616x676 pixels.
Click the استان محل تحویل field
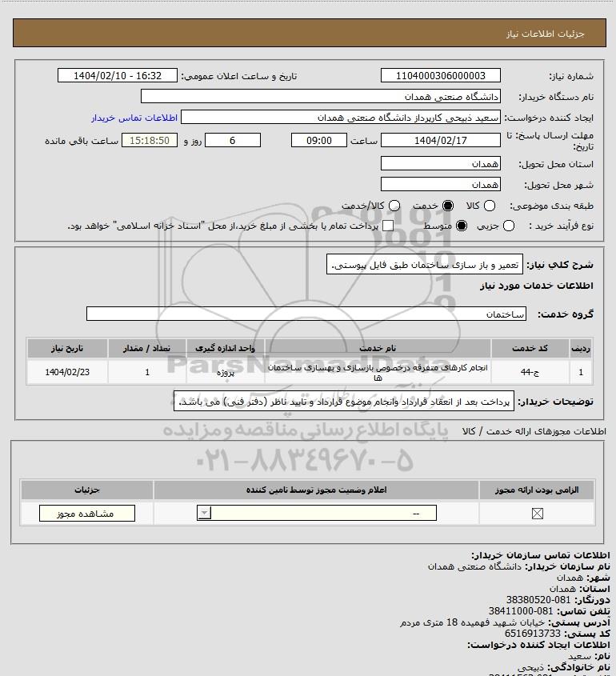tap(441, 163)
